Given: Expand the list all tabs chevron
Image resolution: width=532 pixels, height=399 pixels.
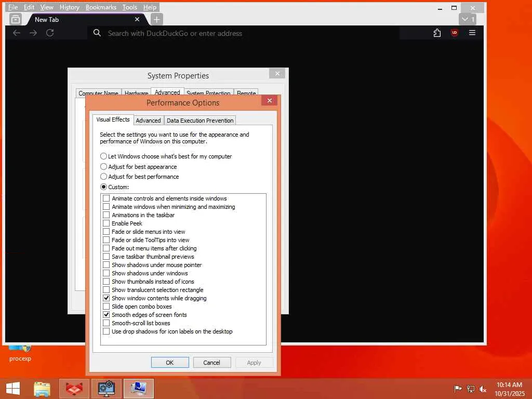Looking at the screenshot, I should pos(468,19).
